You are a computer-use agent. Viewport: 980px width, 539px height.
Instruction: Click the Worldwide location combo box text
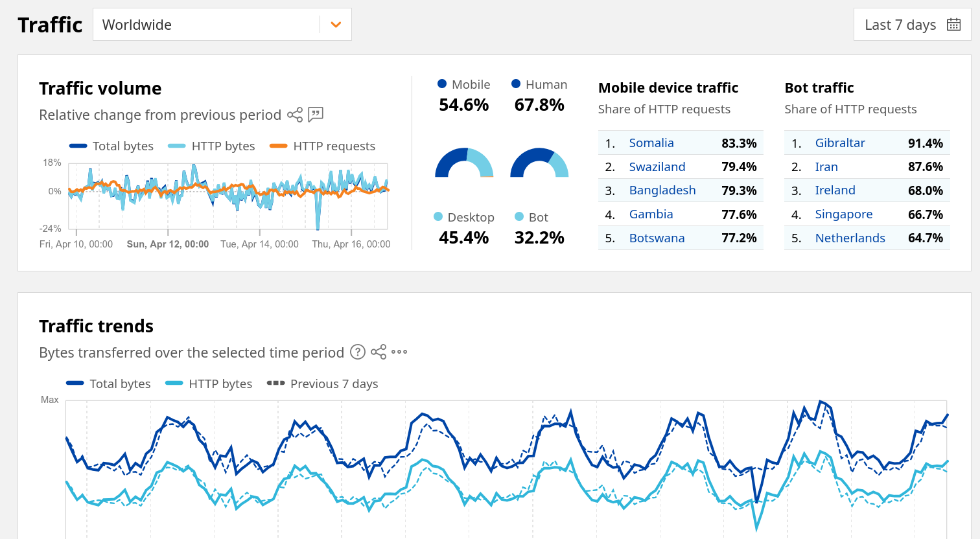137,25
